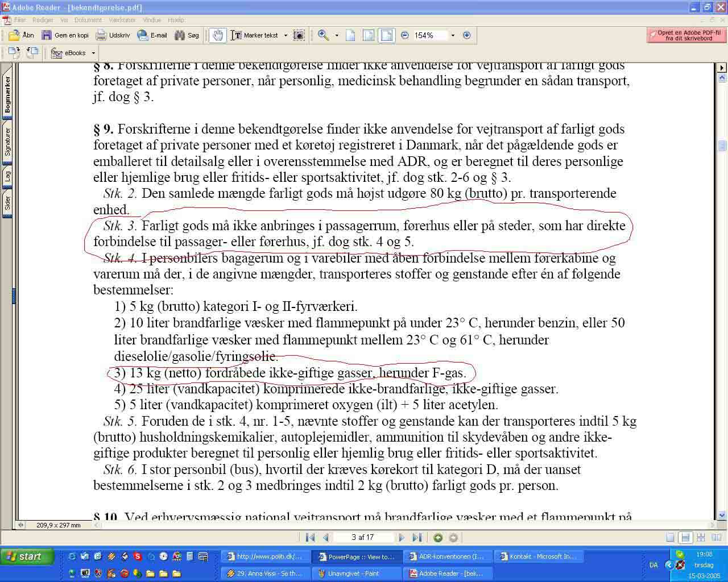Go to the previous page
728x582 pixels.
326,538
